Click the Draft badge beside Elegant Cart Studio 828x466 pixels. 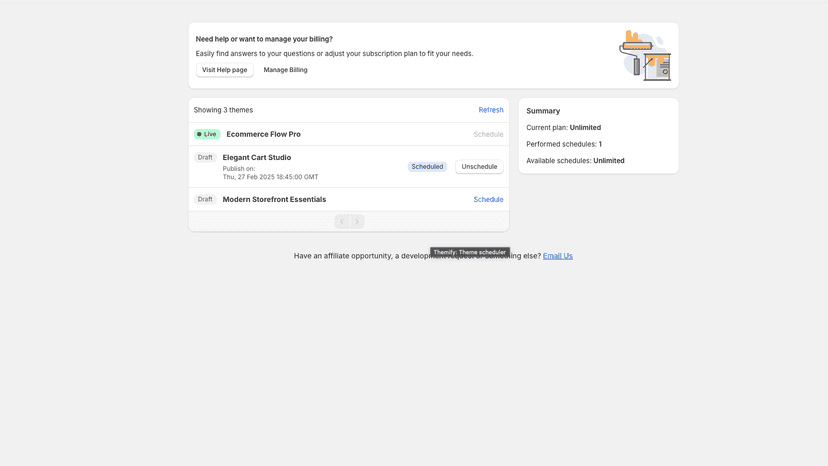pyautogui.click(x=205, y=157)
